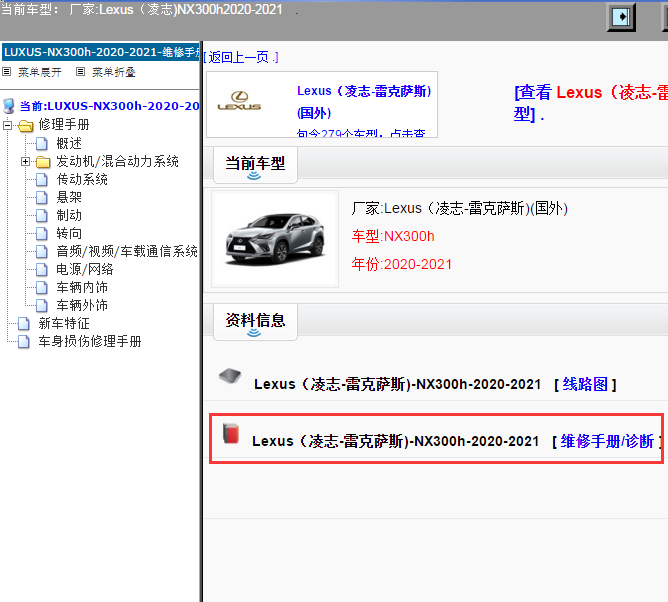The width and height of the screenshot is (668, 602).
Task: Click the 当前车型 section tab
Action: click(255, 165)
